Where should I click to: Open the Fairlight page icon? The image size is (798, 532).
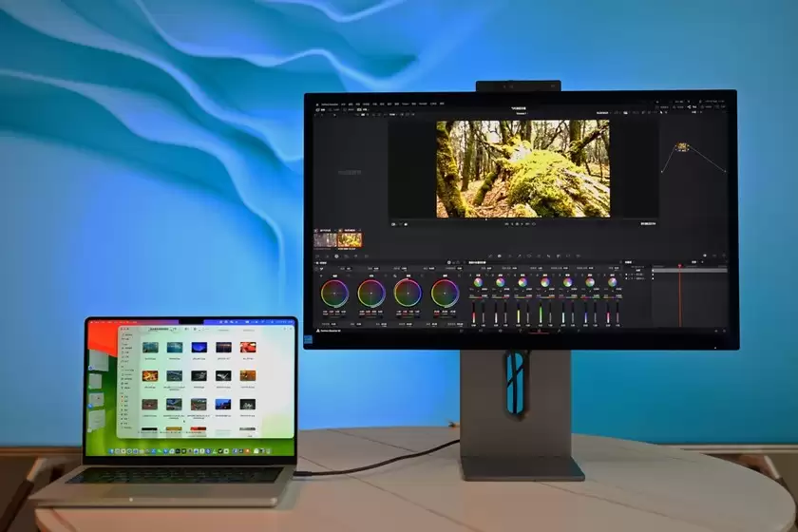[559, 331]
